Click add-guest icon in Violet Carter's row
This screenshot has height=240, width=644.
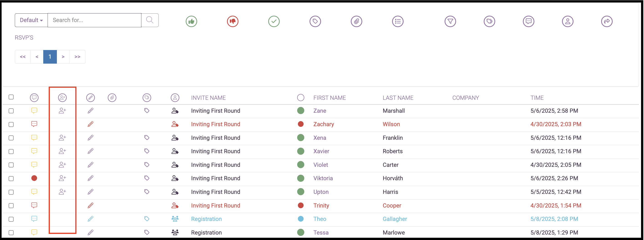tap(62, 165)
